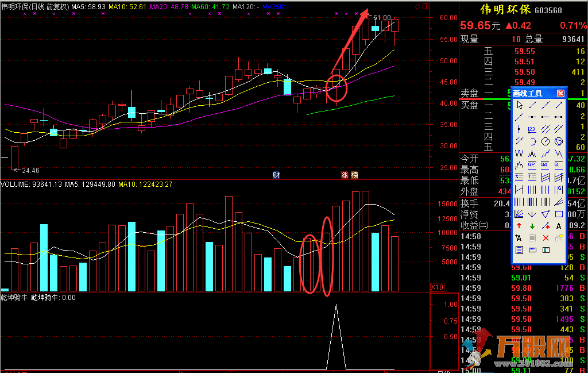Pick the arc drawing tool
Viewport: 588px width, 373px height.
(532, 141)
